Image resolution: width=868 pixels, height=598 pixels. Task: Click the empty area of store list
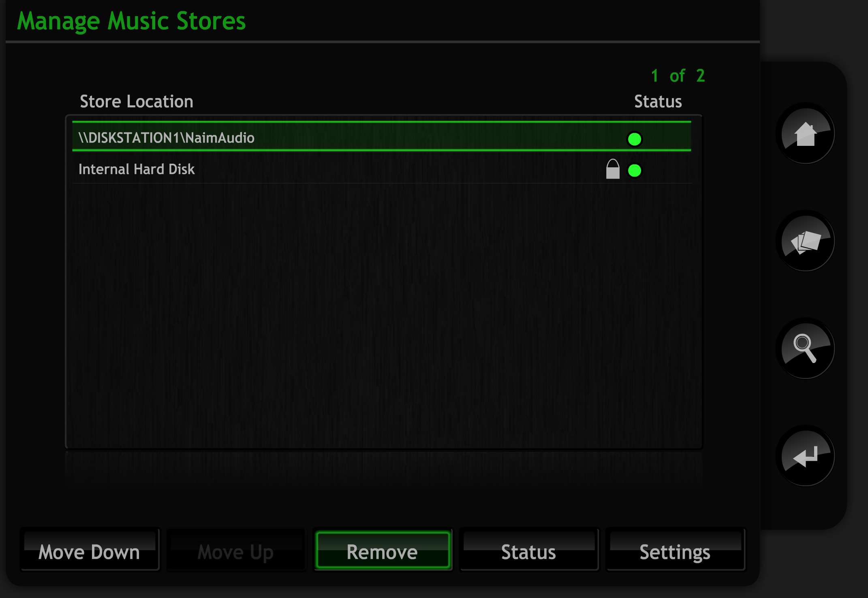click(383, 316)
